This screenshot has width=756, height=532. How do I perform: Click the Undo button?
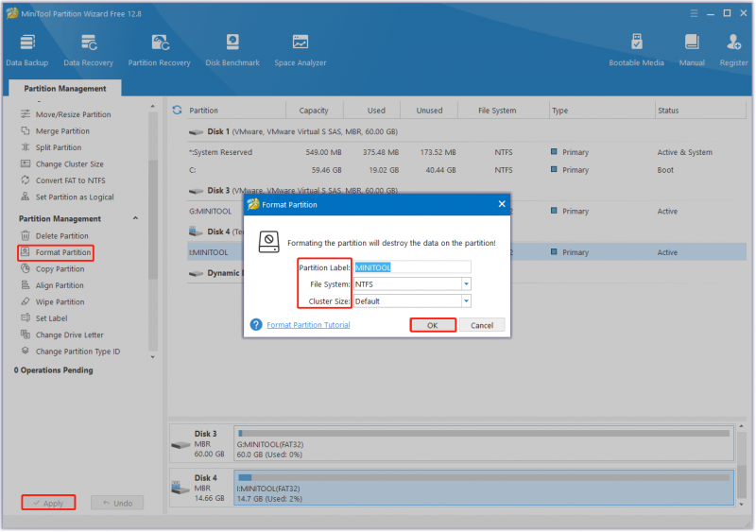coord(117,503)
